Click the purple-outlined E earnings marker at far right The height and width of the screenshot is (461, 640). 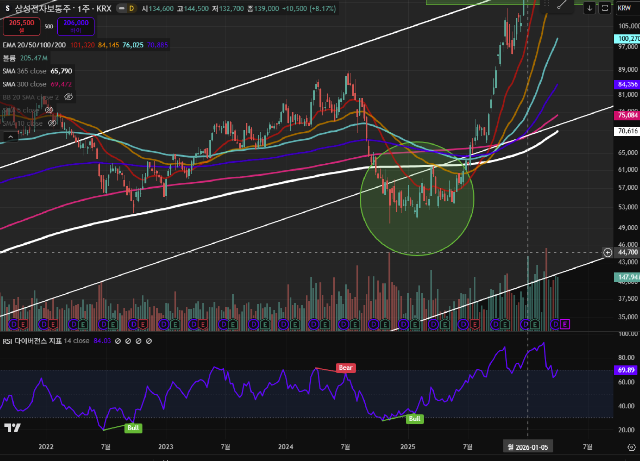click(x=565, y=324)
